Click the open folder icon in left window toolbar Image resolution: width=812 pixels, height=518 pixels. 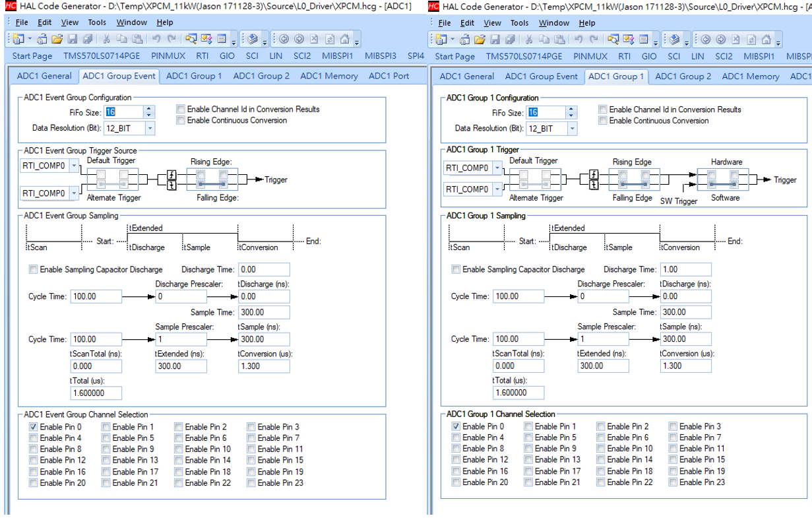point(57,39)
